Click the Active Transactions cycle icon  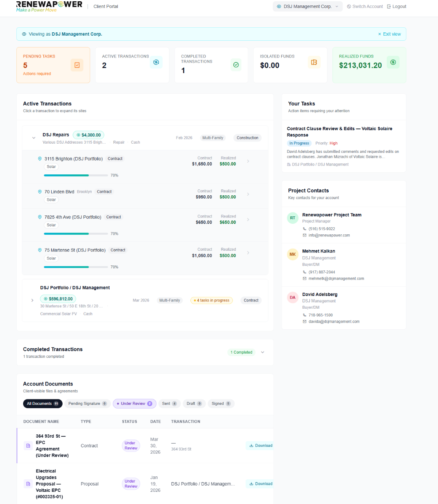click(156, 62)
